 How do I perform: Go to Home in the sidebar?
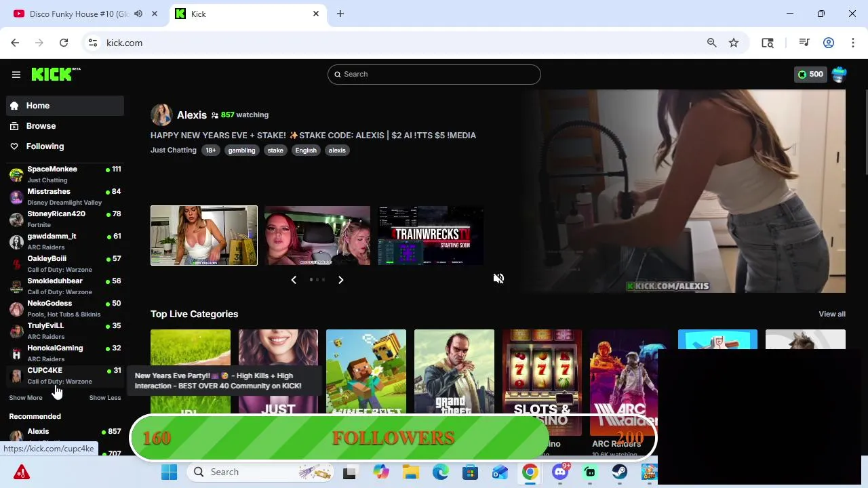tap(65, 106)
